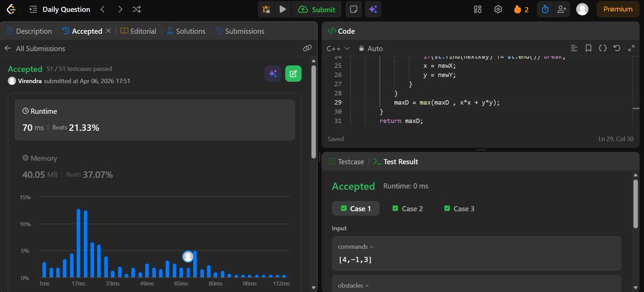View the streak fire counter
Viewport: 644px width, 292px height.
click(x=521, y=9)
